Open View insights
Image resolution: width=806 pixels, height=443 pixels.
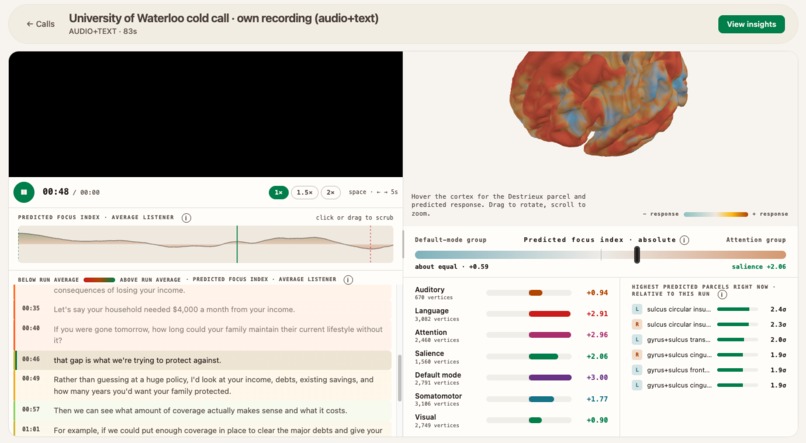751,24
